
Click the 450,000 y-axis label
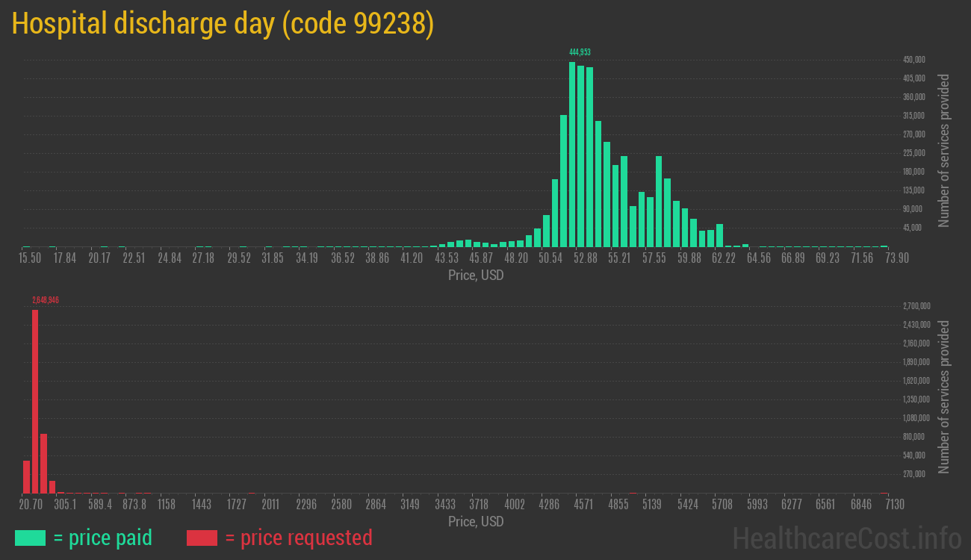point(914,60)
